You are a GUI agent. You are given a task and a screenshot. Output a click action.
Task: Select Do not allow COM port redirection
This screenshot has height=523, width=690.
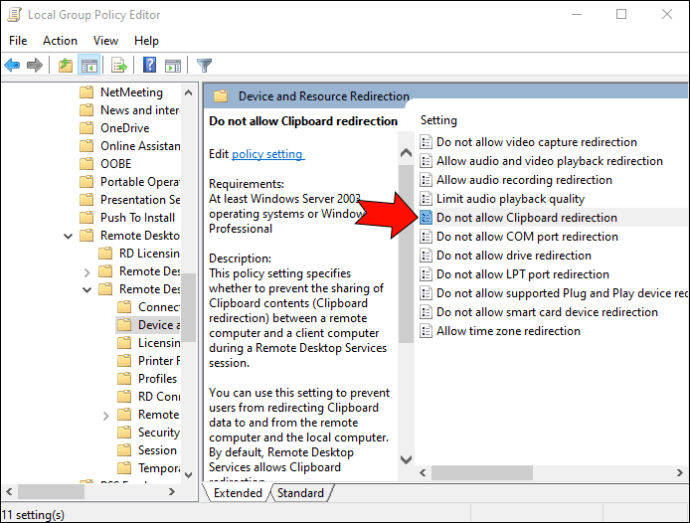[527, 236]
